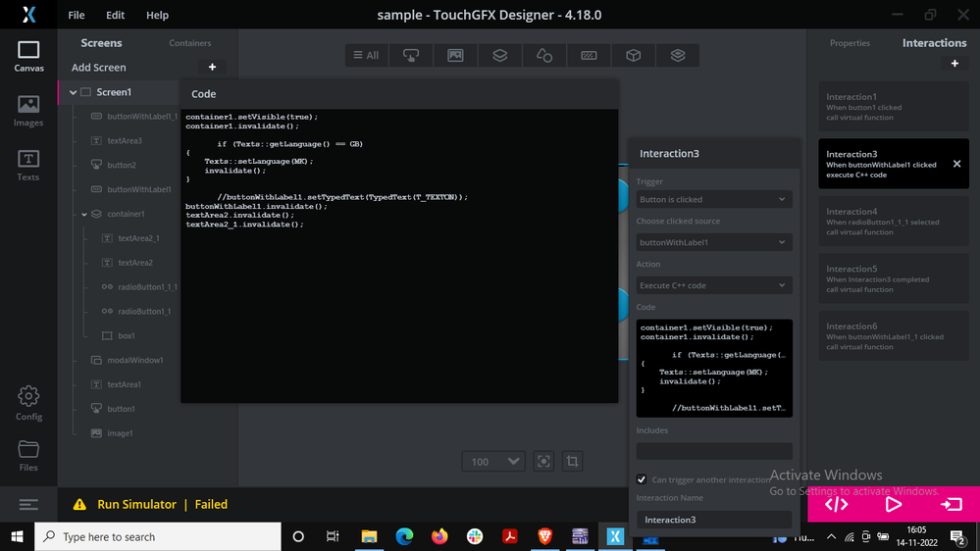Click in the large Code editor
The height and width of the screenshot is (551, 980).
399,256
